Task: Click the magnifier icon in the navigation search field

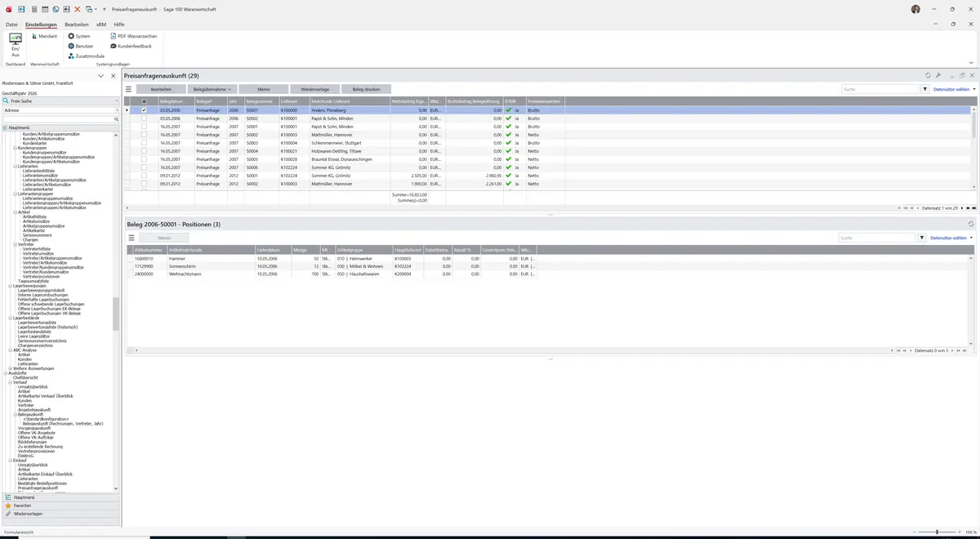Action: coord(117,119)
